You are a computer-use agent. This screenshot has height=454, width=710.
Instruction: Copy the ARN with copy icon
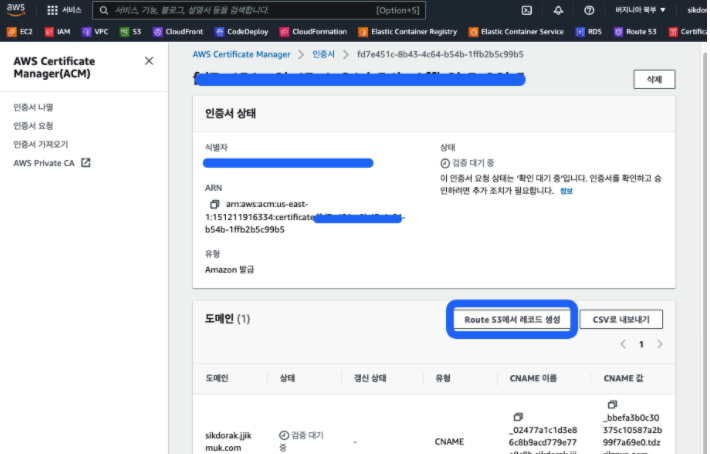coord(215,204)
